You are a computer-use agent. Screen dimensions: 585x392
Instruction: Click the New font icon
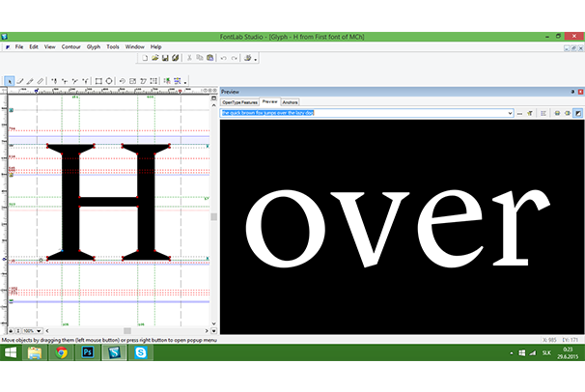[x=144, y=58]
